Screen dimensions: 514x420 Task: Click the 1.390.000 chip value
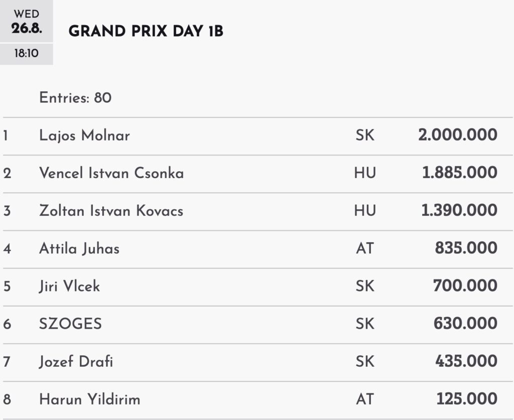pyautogui.click(x=459, y=210)
